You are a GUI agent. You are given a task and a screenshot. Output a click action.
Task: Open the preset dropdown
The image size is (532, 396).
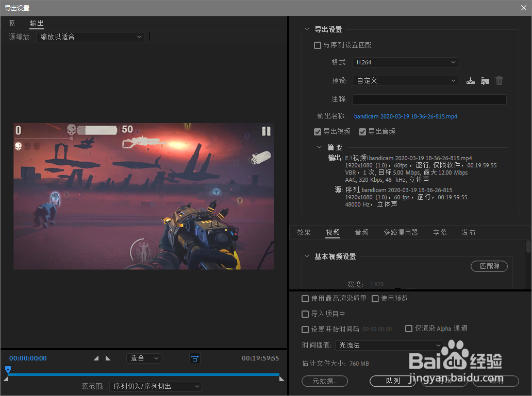[406, 81]
